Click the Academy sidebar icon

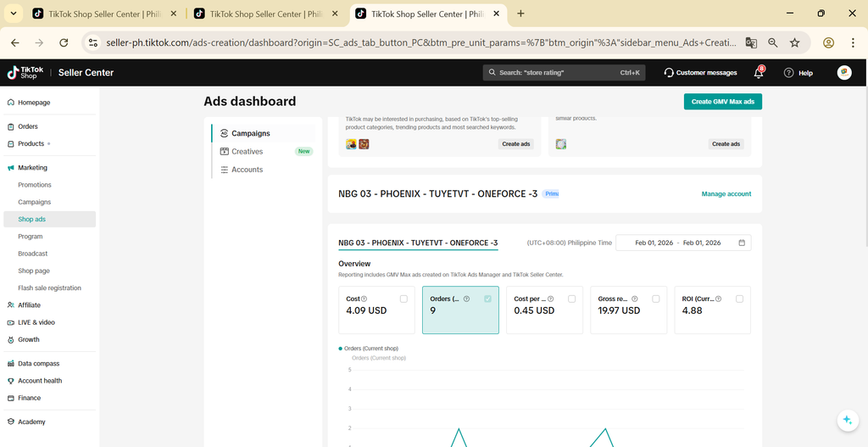[11, 422]
